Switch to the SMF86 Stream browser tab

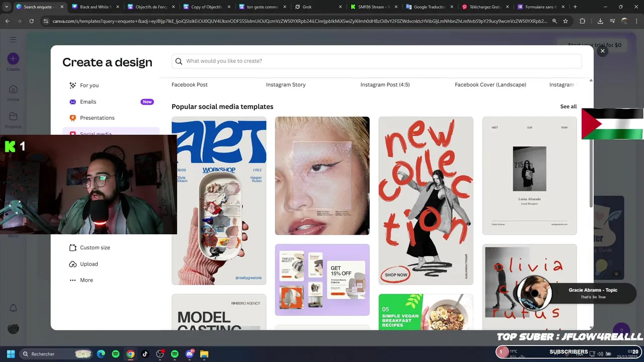(374, 7)
